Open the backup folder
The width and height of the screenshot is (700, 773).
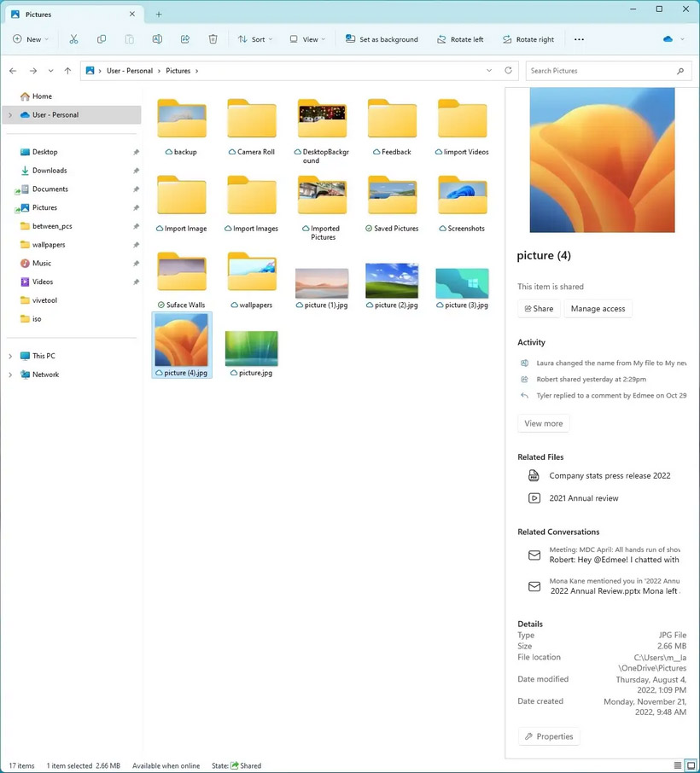click(182, 127)
